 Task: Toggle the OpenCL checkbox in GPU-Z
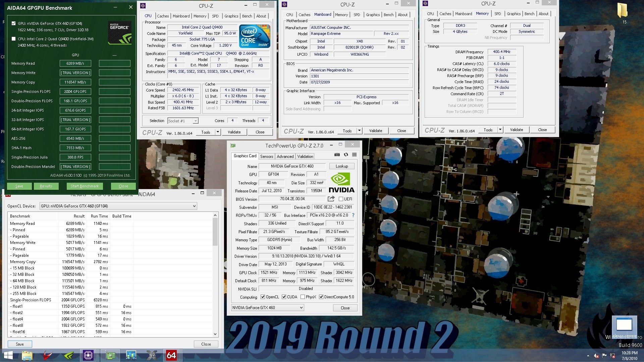263,297
